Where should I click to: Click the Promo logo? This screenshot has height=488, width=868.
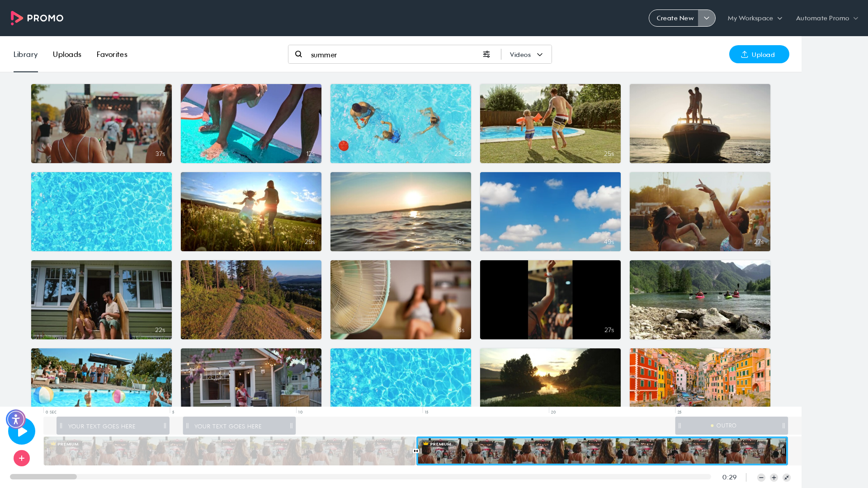coord(37,18)
